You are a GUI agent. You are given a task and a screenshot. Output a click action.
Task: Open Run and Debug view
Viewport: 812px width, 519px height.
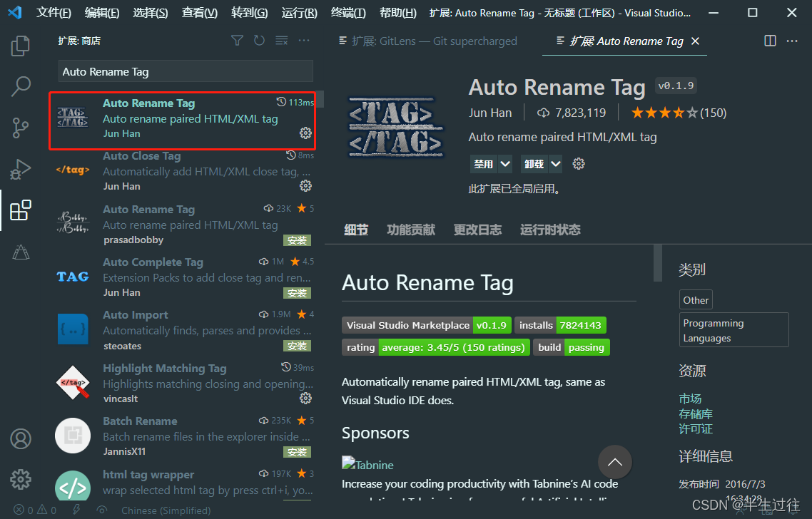pyautogui.click(x=20, y=169)
